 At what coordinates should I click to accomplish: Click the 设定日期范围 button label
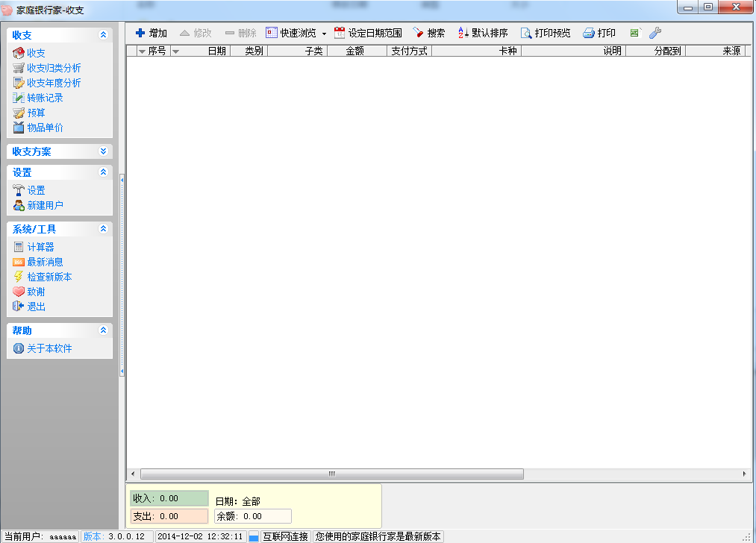click(x=375, y=33)
